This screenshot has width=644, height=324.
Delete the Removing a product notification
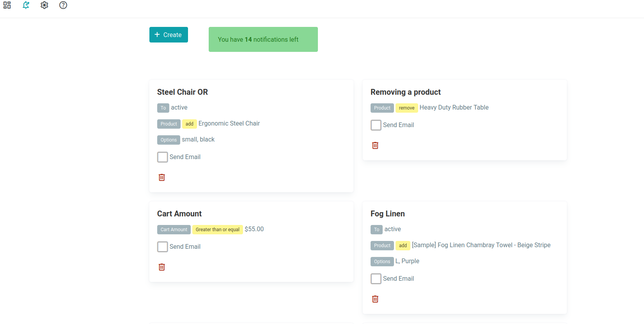[x=375, y=145]
